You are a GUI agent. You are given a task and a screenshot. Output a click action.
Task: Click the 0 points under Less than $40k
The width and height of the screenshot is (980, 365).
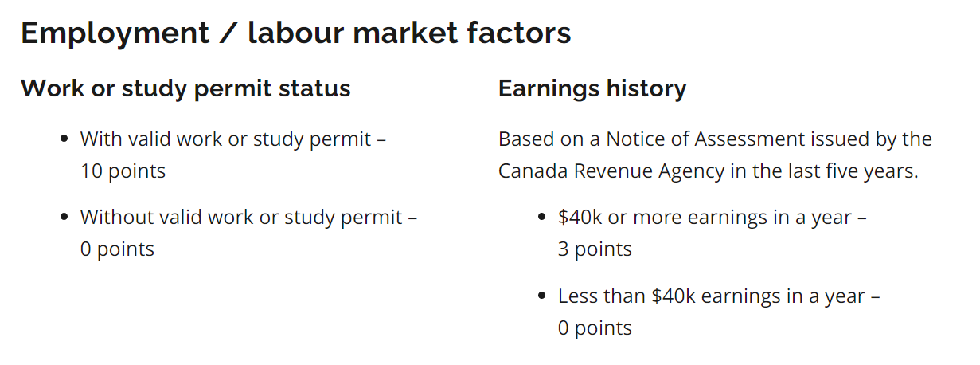point(595,328)
